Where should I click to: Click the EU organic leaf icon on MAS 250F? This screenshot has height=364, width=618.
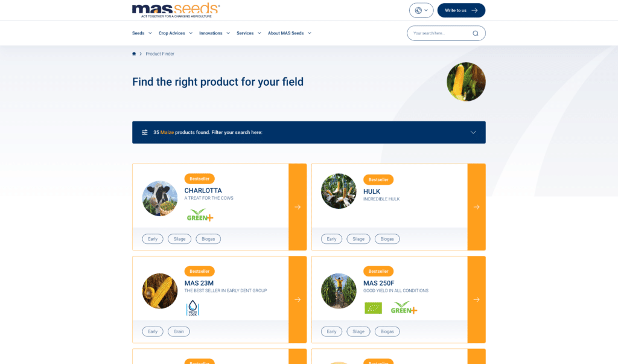click(x=373, y=308)
